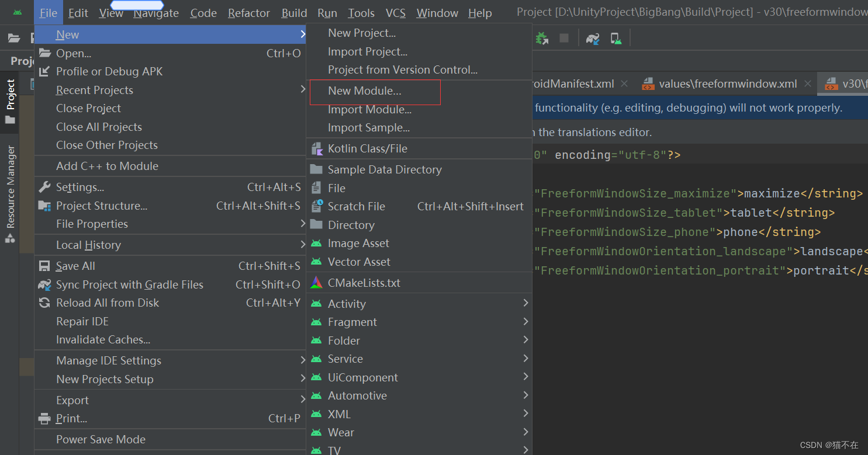Open the View menu
This screenshot has width=868, height=455.
click(x=111, y=13)
